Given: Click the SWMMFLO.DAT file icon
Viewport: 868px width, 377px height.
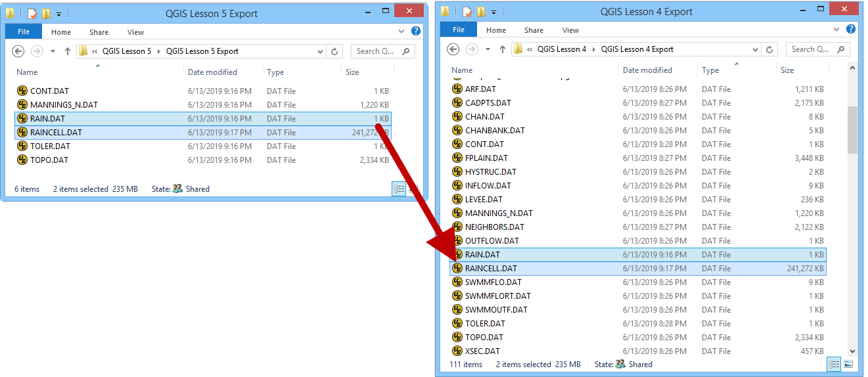Looking at the screenshot, I should tap(457, 282).
